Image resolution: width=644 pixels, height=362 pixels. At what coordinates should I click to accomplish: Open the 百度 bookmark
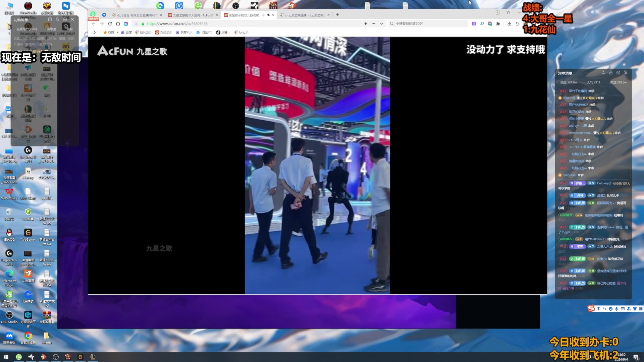[126, 33]
